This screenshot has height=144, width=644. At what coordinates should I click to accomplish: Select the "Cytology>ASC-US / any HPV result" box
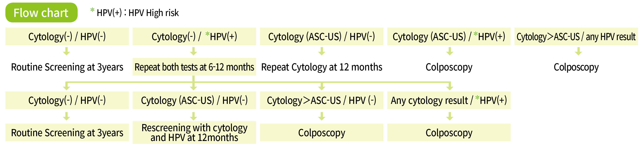pyautogui.click(x=576, y=37)
